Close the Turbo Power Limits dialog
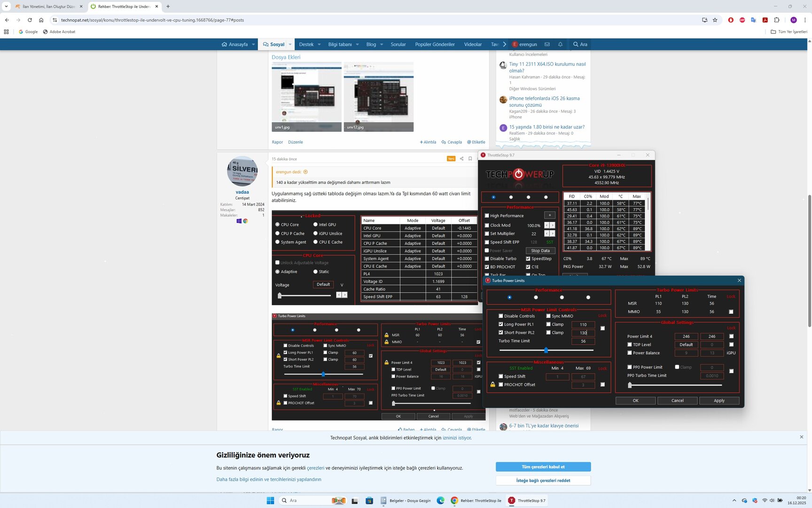The width and height of the screenshot is (812, 508). pos(739,280)
